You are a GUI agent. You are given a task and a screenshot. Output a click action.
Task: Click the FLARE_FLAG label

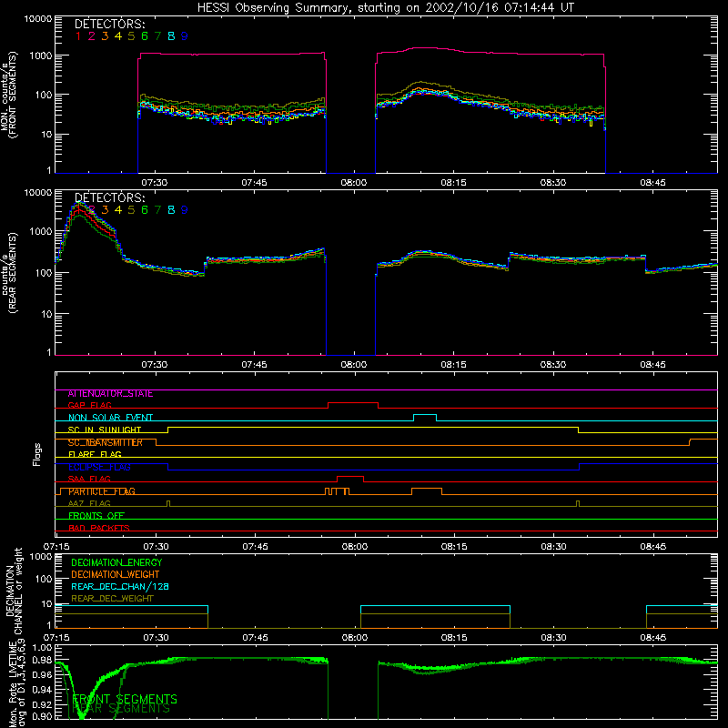pos(95,454)
